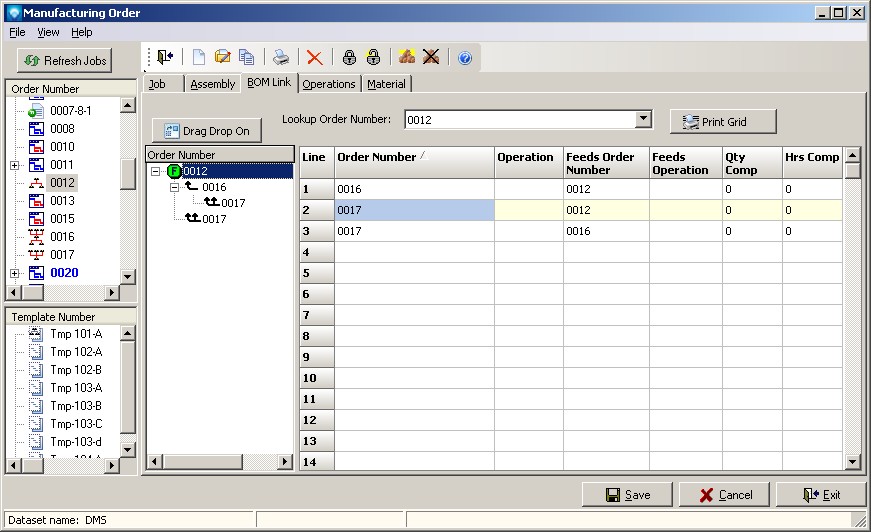
Task: Click the Print Grid button
Action: (723, 122)
